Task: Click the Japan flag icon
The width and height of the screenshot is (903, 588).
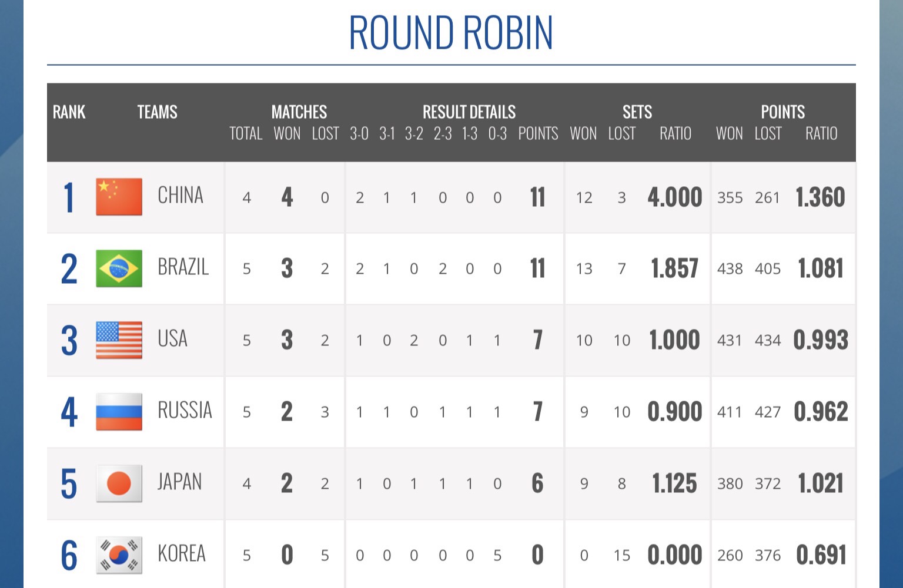Action: point(119,483)
